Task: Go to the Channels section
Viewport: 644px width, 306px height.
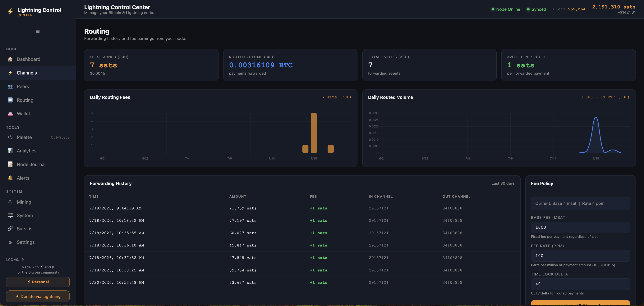Action: click(x=38, y=73)
